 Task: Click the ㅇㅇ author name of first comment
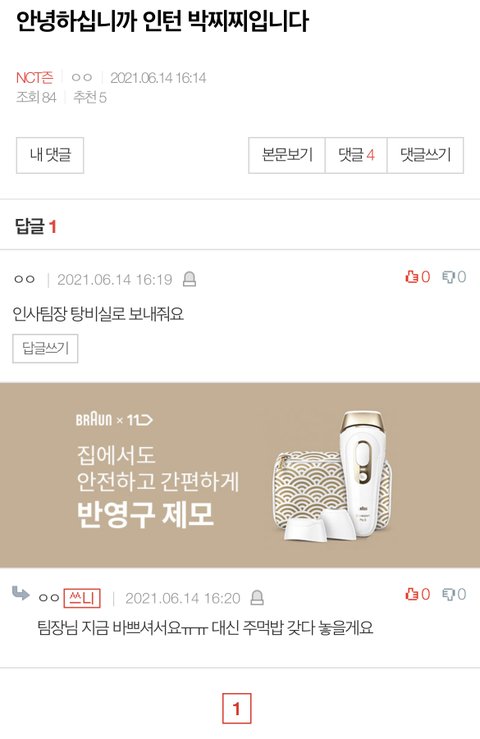pyautogui.click(x=24, y=279)
